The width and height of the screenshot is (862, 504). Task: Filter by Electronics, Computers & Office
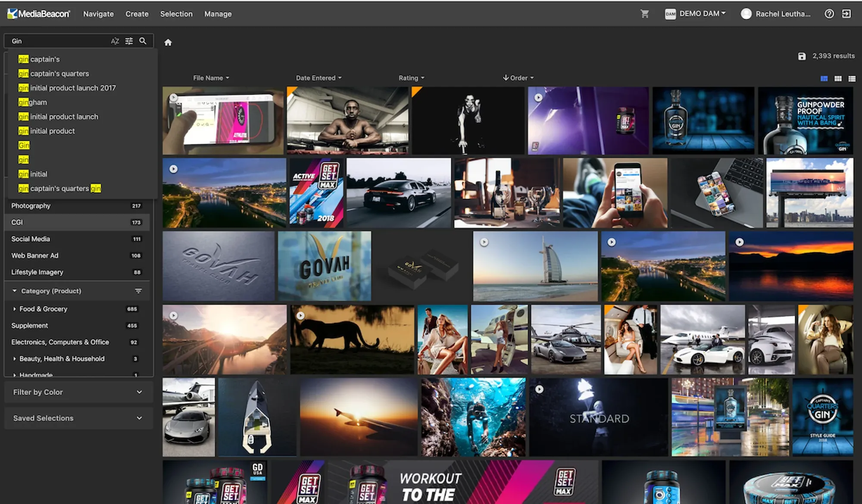point(77,342)
